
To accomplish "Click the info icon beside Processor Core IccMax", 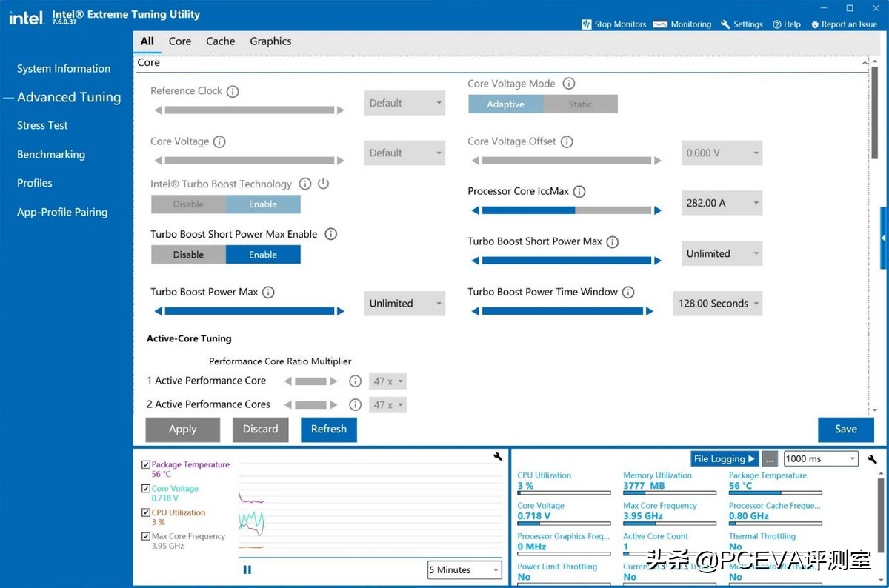I will click(579, 192).
